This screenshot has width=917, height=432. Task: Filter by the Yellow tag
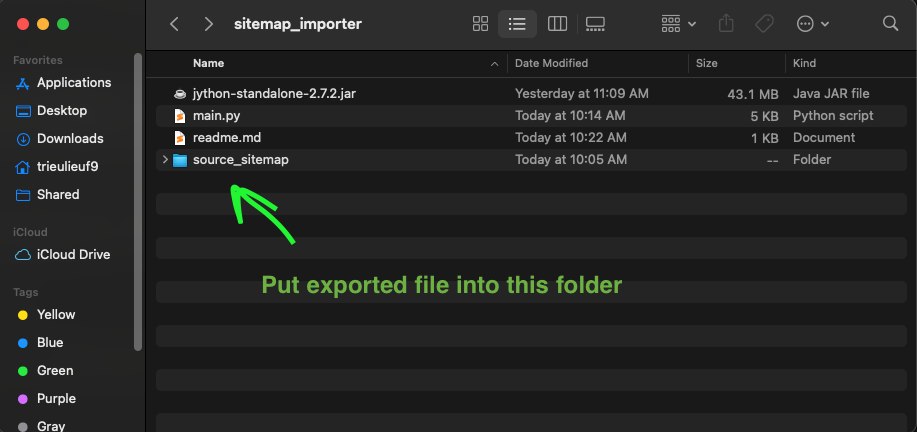point(56,315)
